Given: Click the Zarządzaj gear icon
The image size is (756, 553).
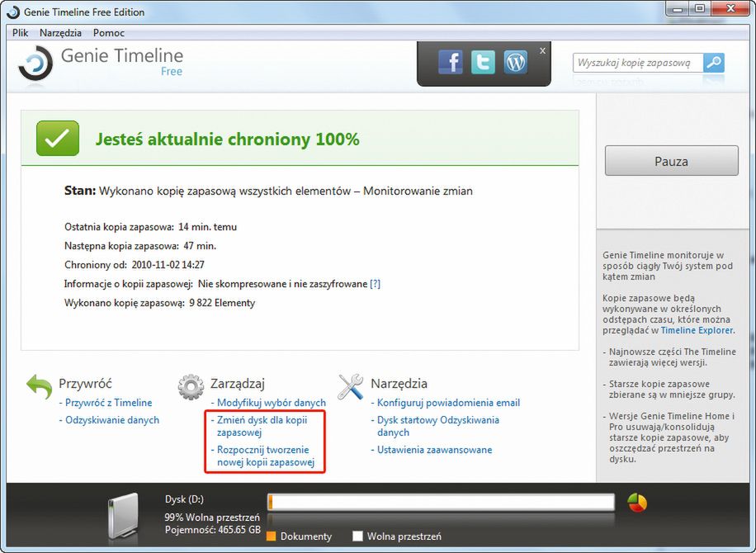Looking at the screenshot, I should tap(191, 386).
